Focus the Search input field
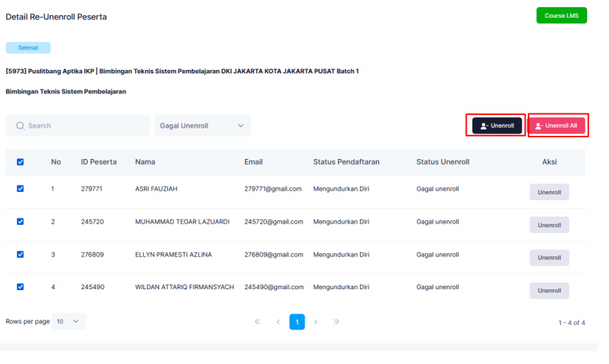This screenshot has width=609, height=364. tap(84, 126)
